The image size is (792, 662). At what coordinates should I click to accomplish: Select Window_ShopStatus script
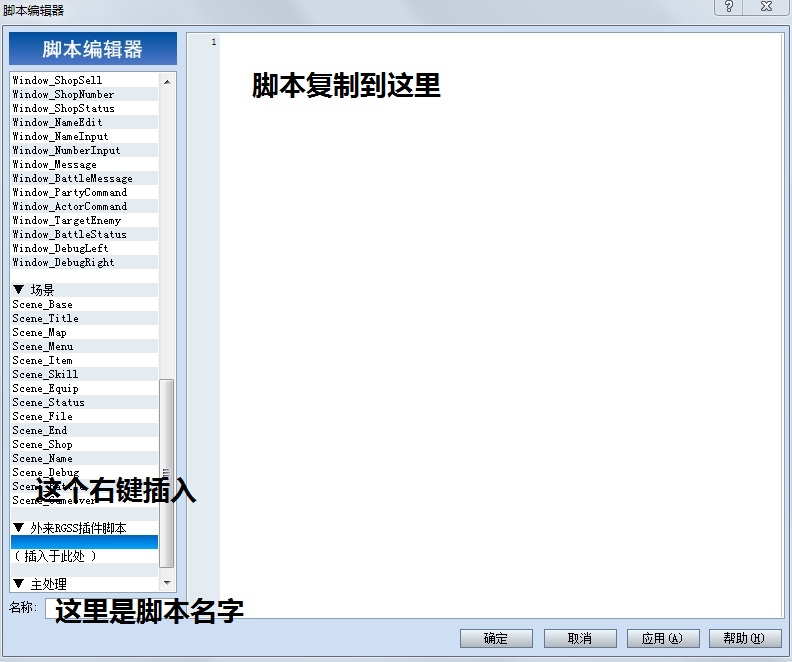pos(84,109)
